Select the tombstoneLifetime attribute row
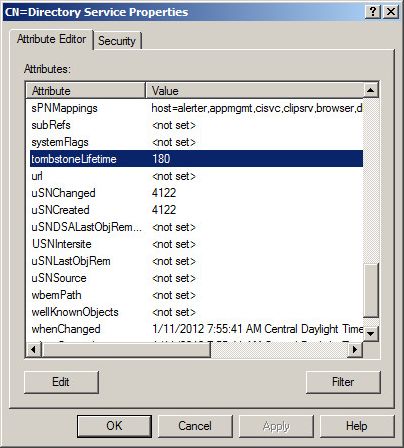 pyautogui.click(x=196, y=159)
